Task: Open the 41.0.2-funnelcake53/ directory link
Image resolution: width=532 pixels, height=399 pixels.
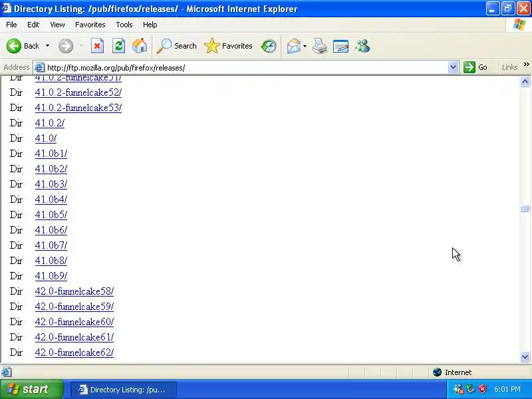Action: tap(78, 108)
